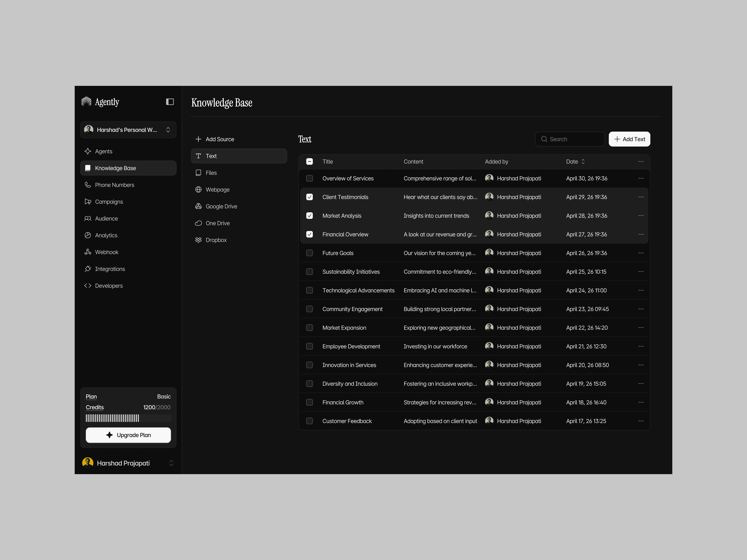The height and width of the screenshot is (560, 747).
Task: Uncheck Market Analysis row
Action: pyautogui.click(x=309, y=216)
